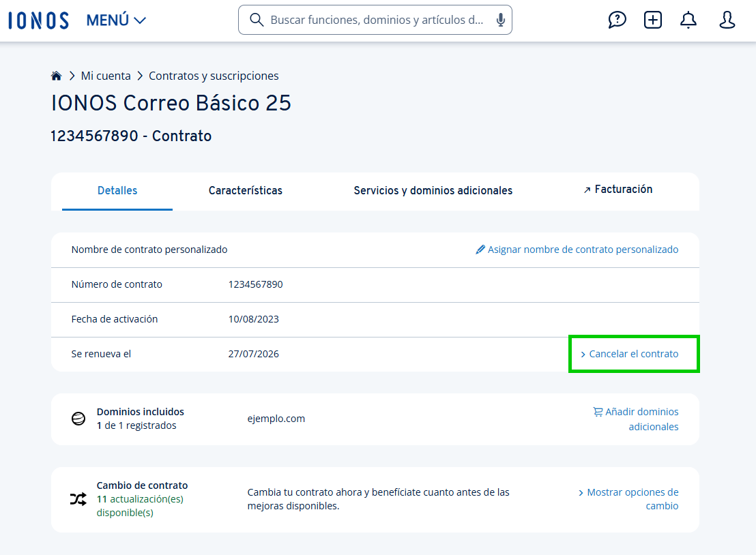Open Contratos y suscripciones breadcrumb
Image resolution: width=756 pixels, height=555 pixels.
[214, 76]
